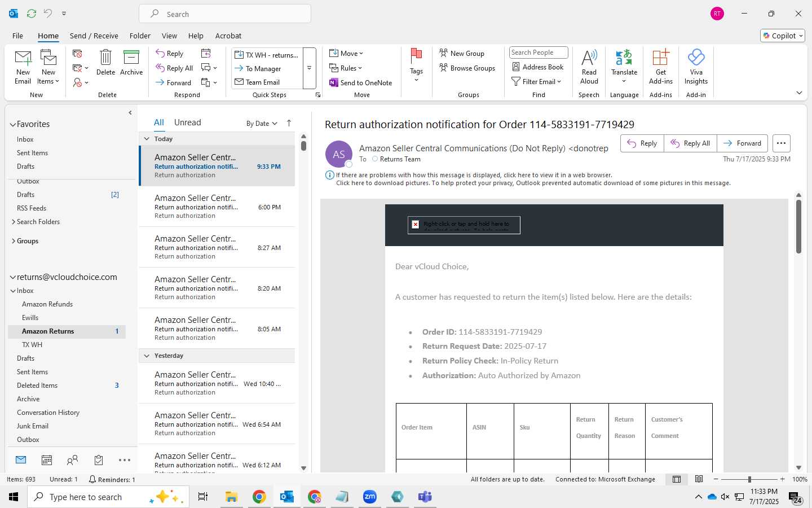
Task: Open the View tab
Action: coord(169,36)
